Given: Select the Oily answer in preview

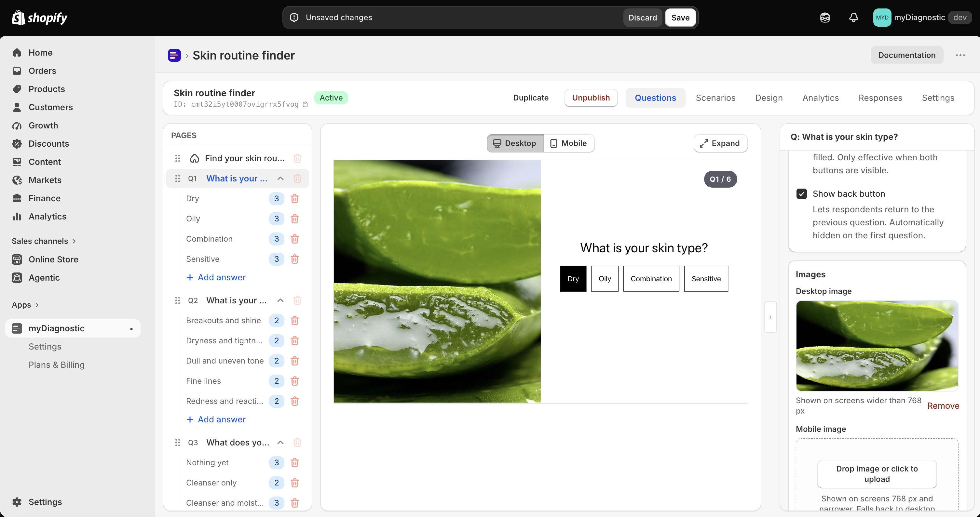Looking at the screenshot, I should coord(605,279).
